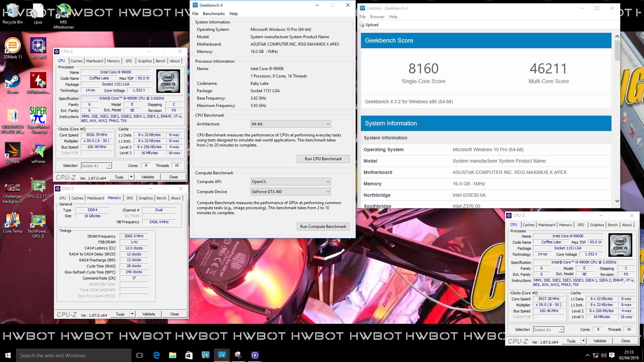This screenshot has width=644, height=362.
Task: Launch HWMonitor desktop shortcut
Action: [38, 83]
